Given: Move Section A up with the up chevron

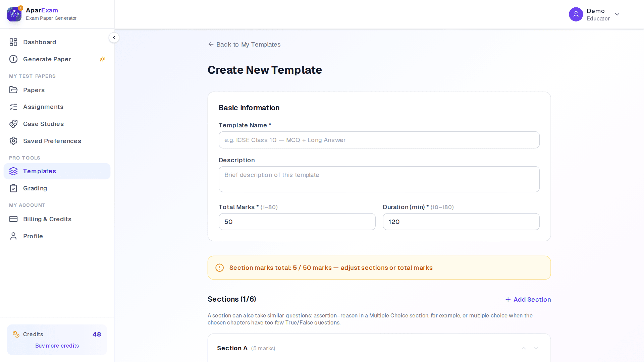Looking at the screenshot, I should tap(524, 348).
